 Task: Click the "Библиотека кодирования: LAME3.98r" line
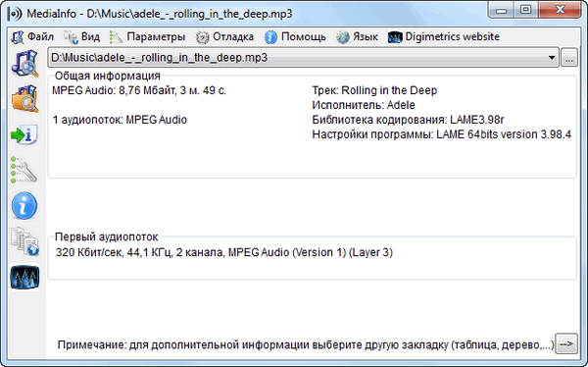[x=408, y=120]
